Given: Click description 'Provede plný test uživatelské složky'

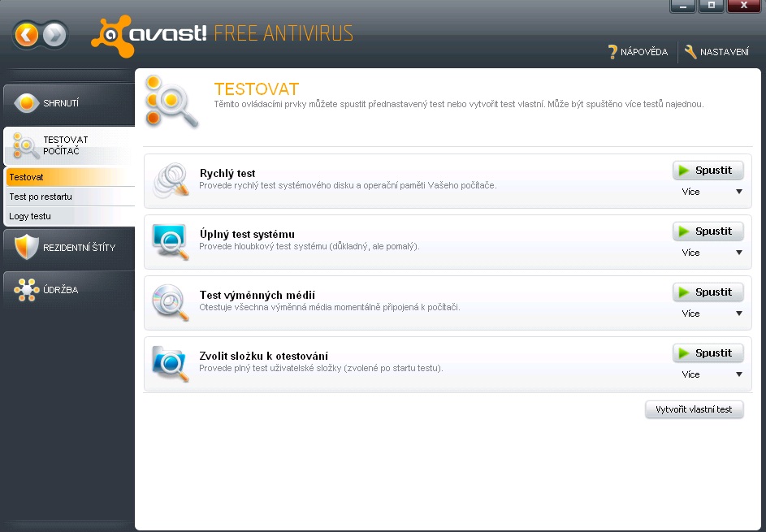Looking at the screenshot, I should [321, 369].
